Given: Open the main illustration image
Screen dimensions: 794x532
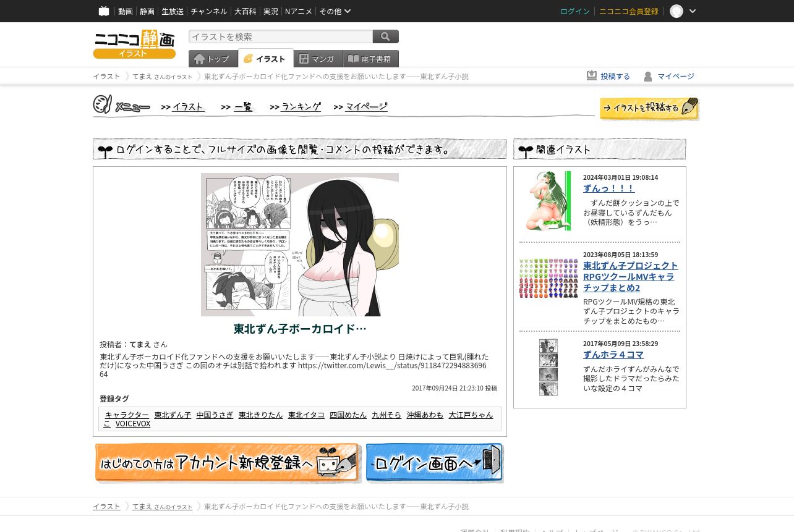Looking at the screenshot, I should tap(300, 245).
